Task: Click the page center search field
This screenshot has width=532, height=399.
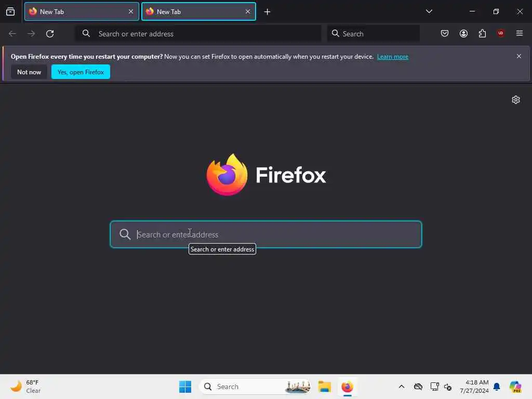Action: coord(266,234)
